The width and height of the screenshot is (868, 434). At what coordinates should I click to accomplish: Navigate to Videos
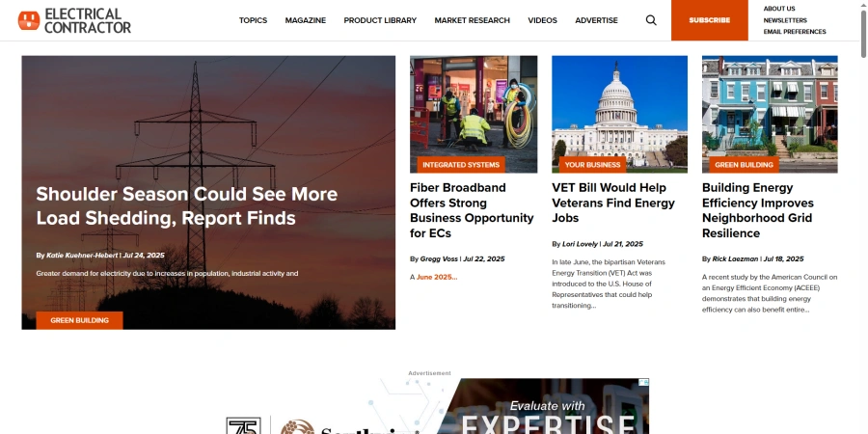pyautogui.click(x=542, y=20)
